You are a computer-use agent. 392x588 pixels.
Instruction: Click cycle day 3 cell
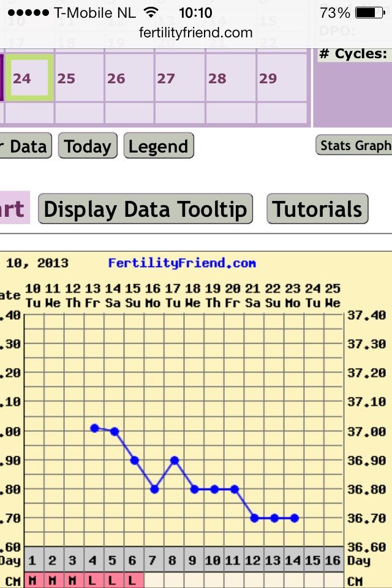click(73, 560)
